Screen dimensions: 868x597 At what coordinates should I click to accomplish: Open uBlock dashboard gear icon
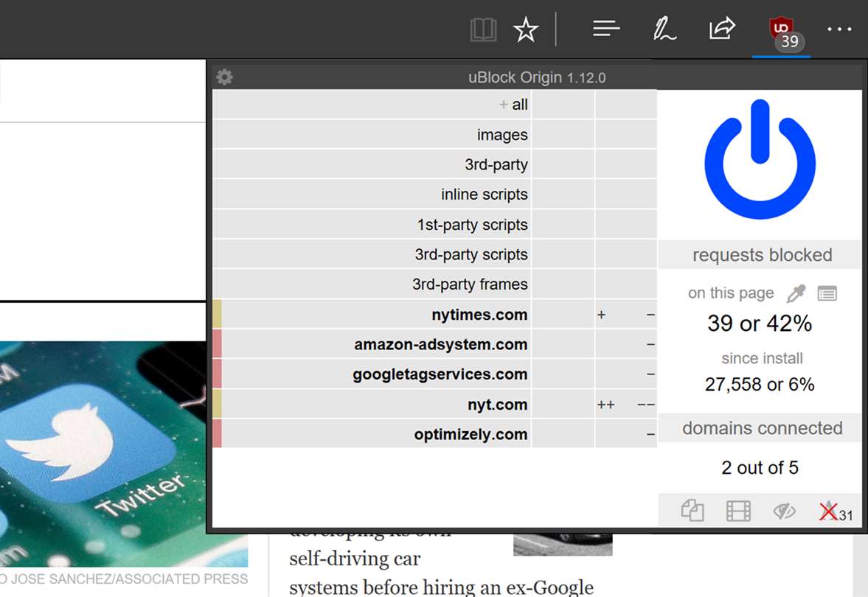[x=224, y=77]
